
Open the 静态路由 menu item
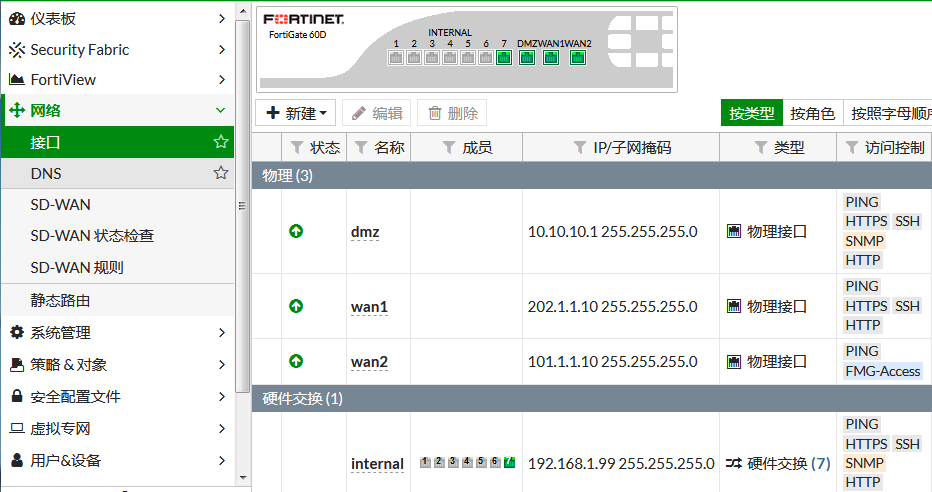click(61, 300)
